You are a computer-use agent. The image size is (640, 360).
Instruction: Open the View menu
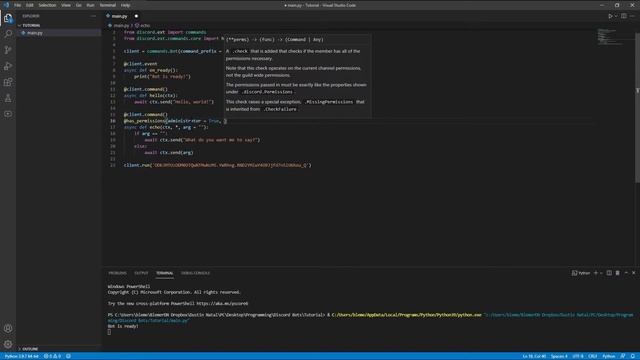66,5
